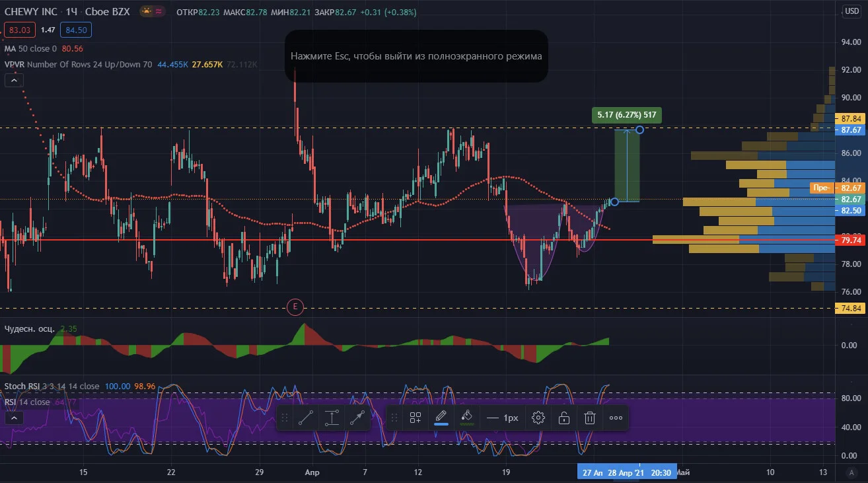Click the 5.17 (6.27%) 517 measurement label
The image size is (868, 483).
click(x=626, y=115)
